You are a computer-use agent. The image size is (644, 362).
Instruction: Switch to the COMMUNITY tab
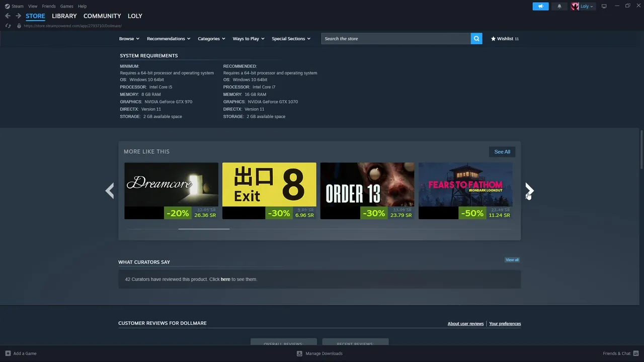[x=102, y=16]
